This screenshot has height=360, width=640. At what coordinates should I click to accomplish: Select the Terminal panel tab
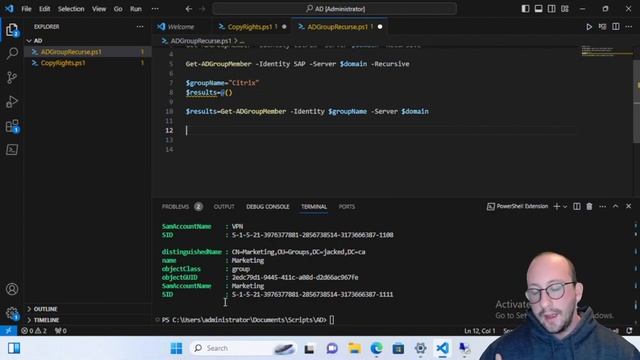click(314, 207)
